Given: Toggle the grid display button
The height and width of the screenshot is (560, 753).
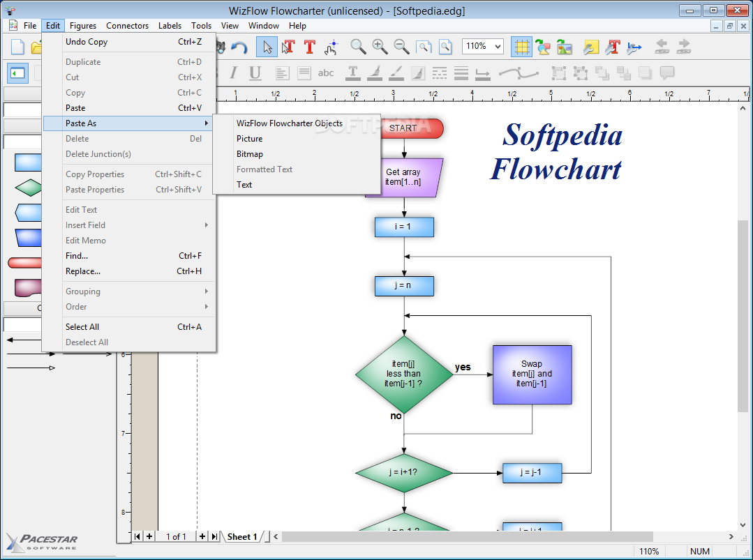Looking at the screenshot, I should click(x=521, y=47).
